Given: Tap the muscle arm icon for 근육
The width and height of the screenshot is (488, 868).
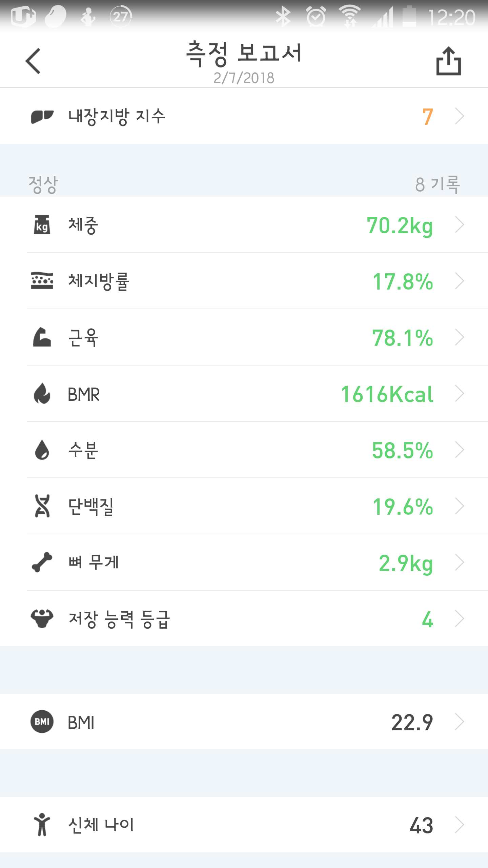Looking at the screenshot, I should pos(42,337).
